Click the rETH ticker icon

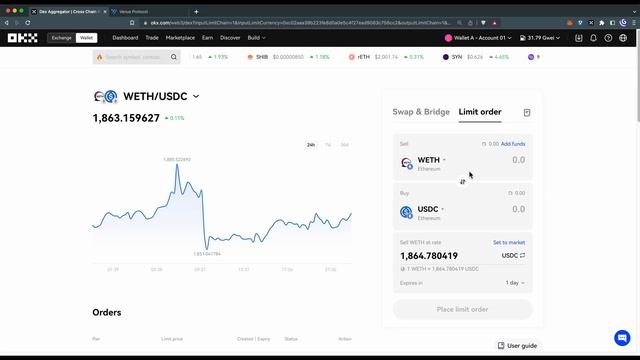click(351, 57)
